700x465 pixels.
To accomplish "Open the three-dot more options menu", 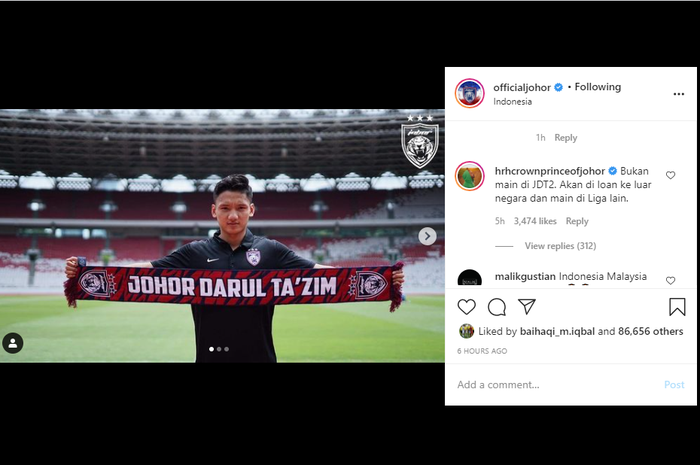I will (679, 94).
